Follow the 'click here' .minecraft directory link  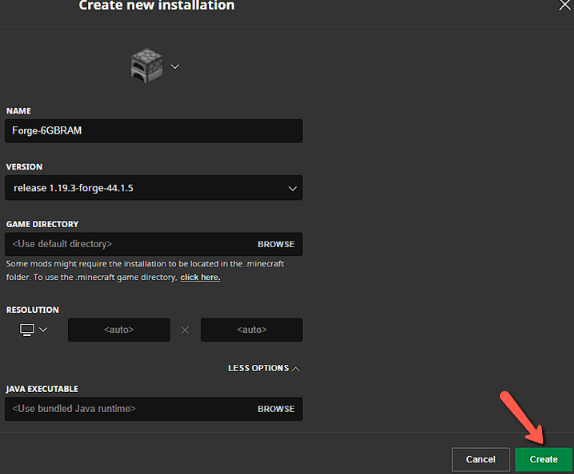pos(200,277)
